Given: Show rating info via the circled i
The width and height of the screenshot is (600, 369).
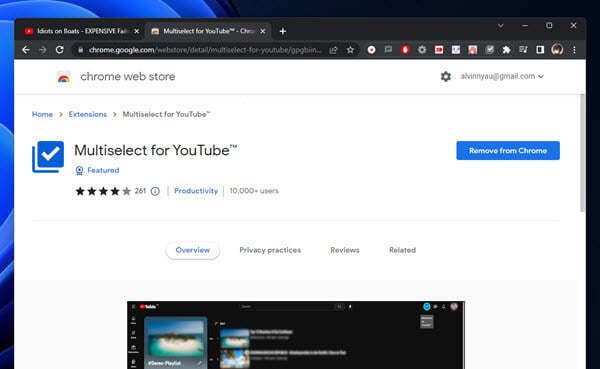Looking at the screenshot, I should 155,191.
